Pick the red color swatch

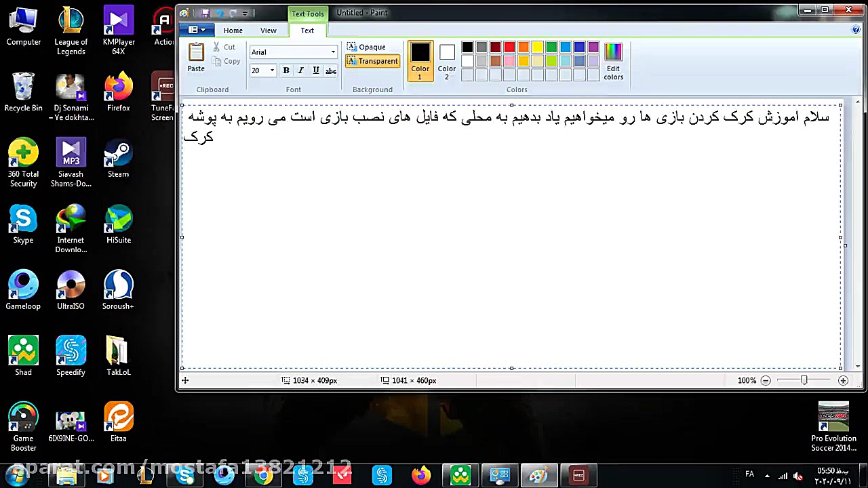(x=509, y=47)
